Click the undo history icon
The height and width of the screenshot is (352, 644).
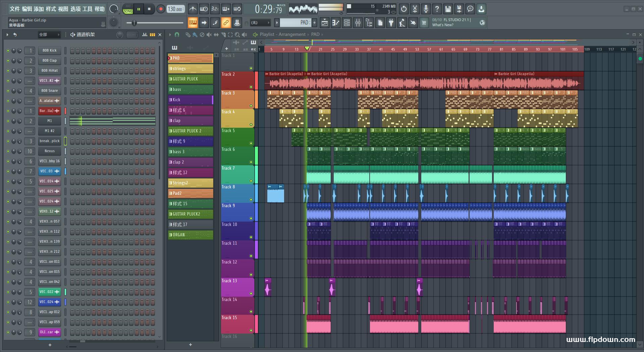[x=404, y=9]
